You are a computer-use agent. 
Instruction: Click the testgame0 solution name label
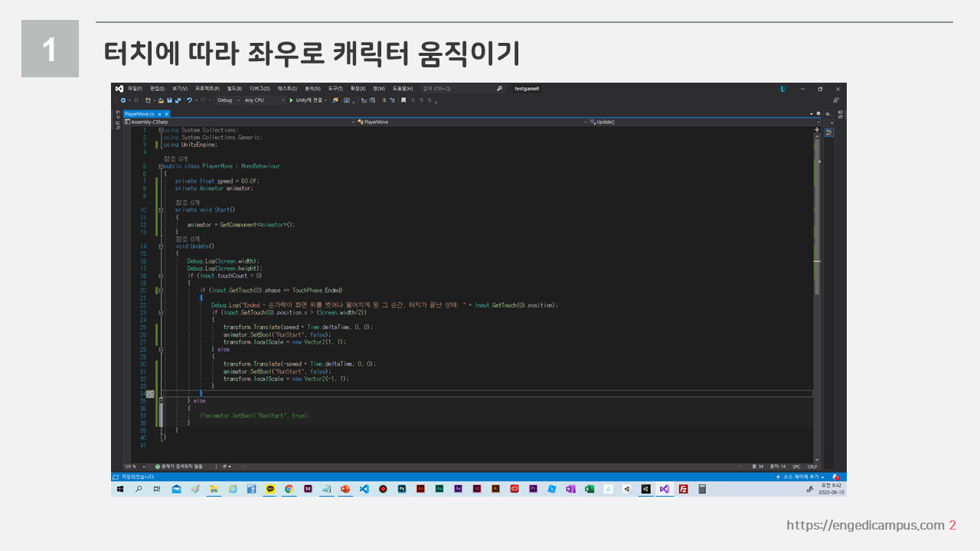pos(527,89)
